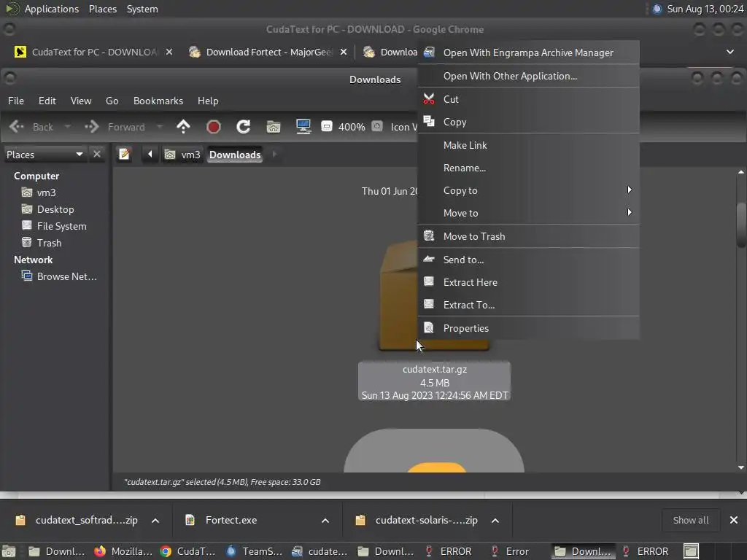Close the Chrome downloads bar
Screen dimensions: 747x560
(734, 521)
